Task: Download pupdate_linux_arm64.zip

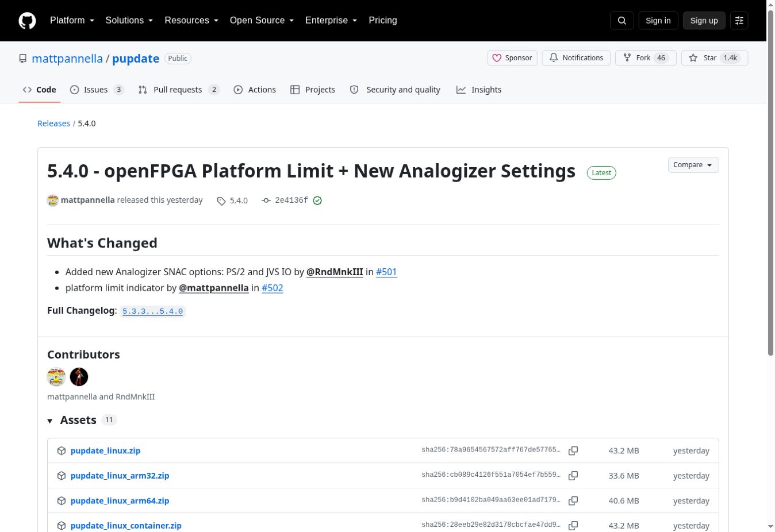Action: (x=120, y=501)
